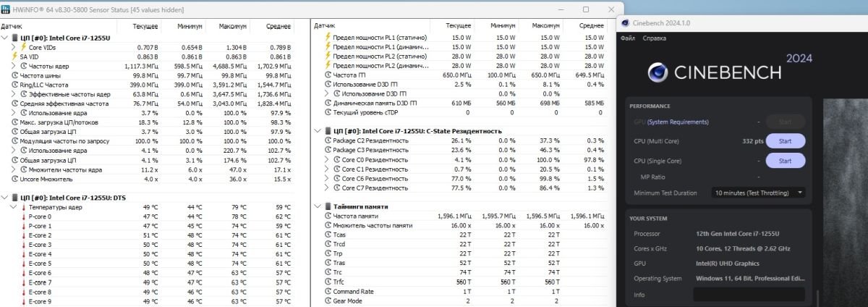This screenshot has height=307, width=868.
Task: Click the clock icon beside Ring/LLC Частота
Action: [x=14, y=84]
